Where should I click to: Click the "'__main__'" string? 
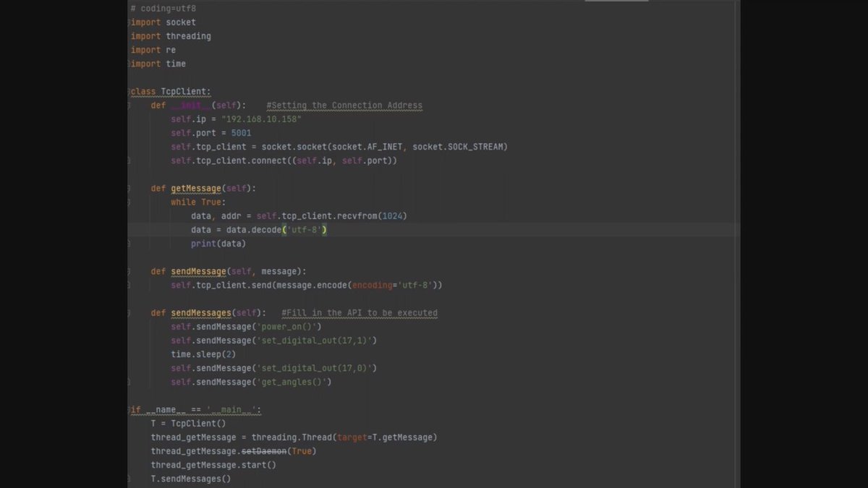[231, 410]
